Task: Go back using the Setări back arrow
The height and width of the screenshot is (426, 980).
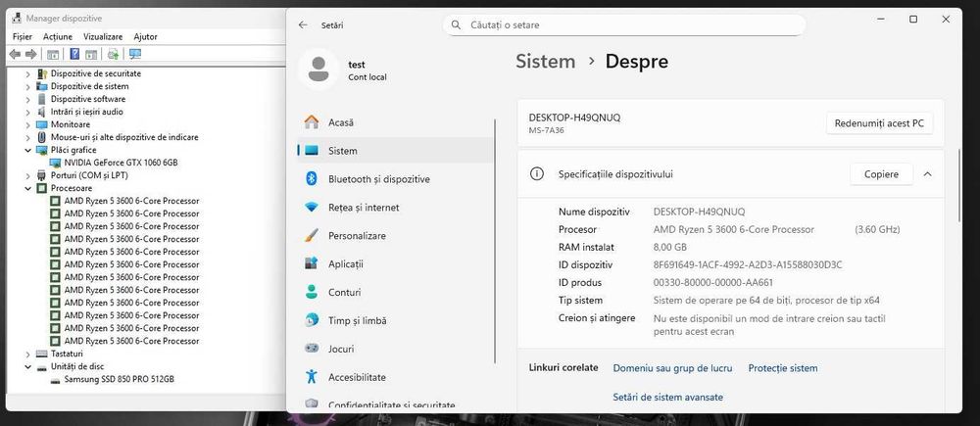Action: pos(303,24)
